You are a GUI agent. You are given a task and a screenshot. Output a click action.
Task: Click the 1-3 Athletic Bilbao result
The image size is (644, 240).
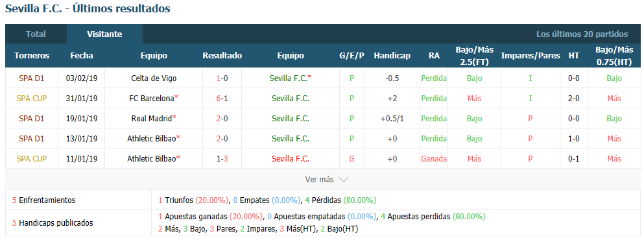222,159
